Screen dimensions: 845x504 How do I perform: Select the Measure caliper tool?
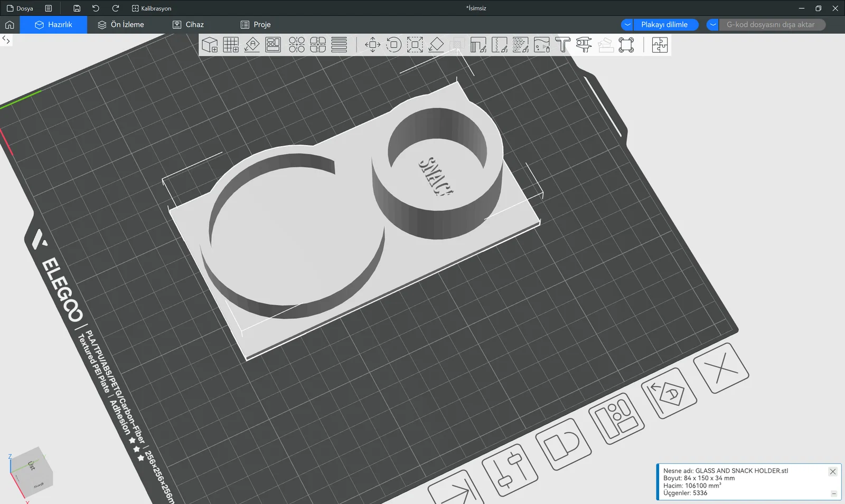(584, 45)
